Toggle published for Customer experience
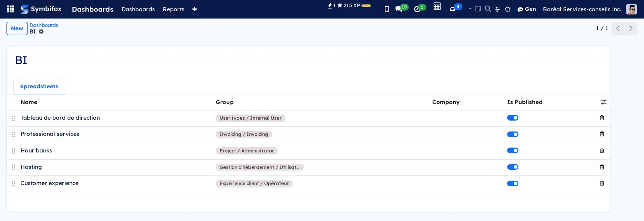 coord(513,183)
